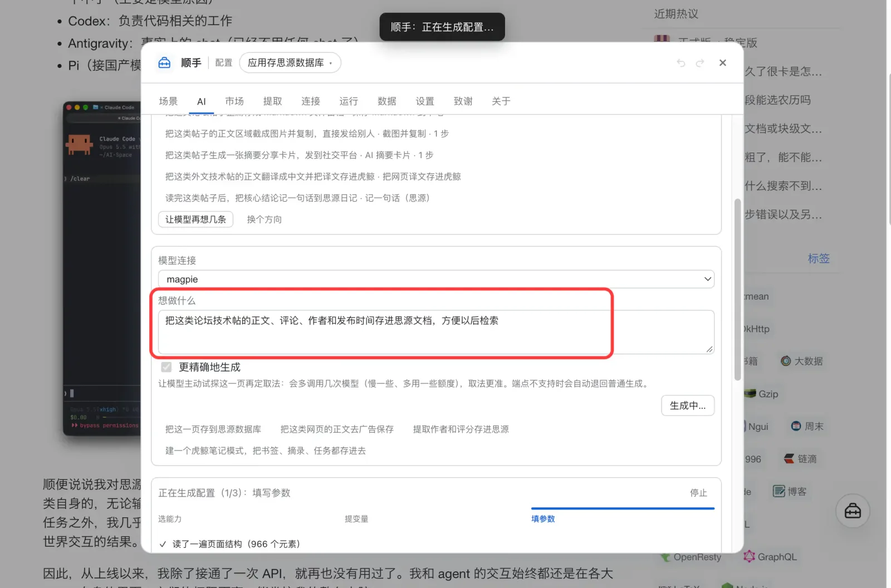Click the 配置 label in header
This screenshot has width=891, height=588.
[224, 63]
